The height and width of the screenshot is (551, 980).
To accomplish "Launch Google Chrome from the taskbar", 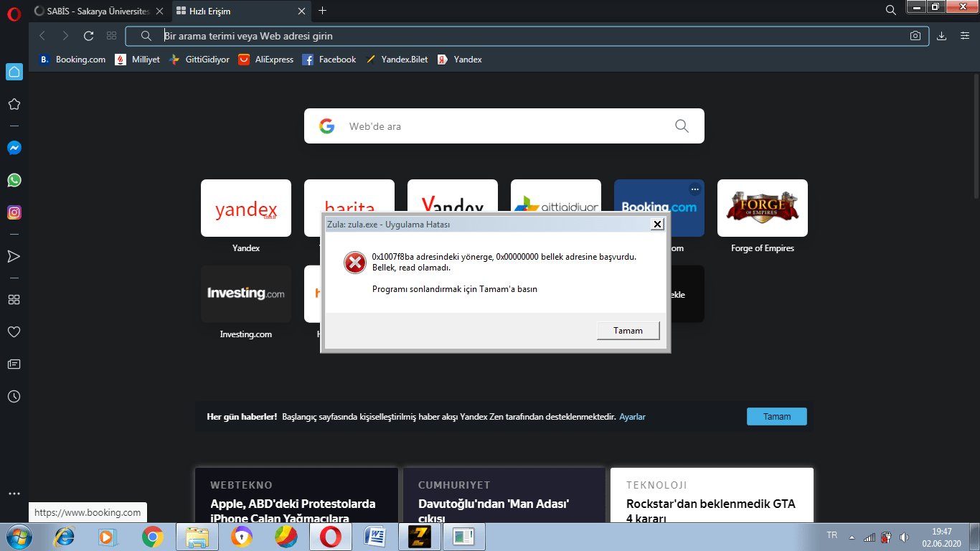I will 152,537.
